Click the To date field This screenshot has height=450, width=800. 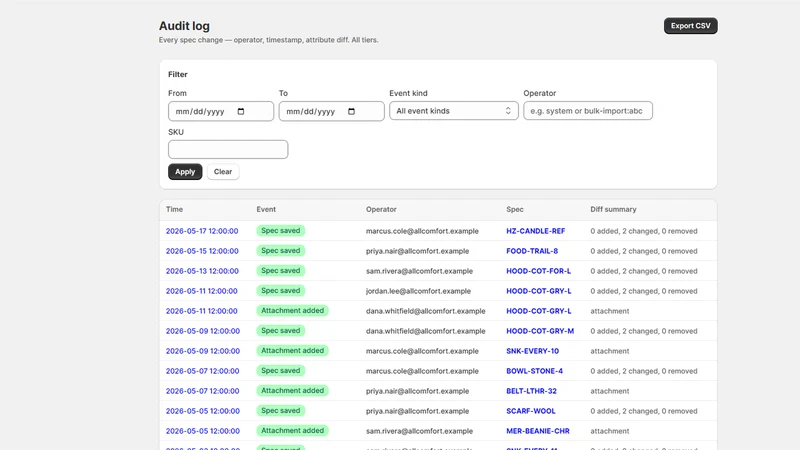click(x=332, y=111)
